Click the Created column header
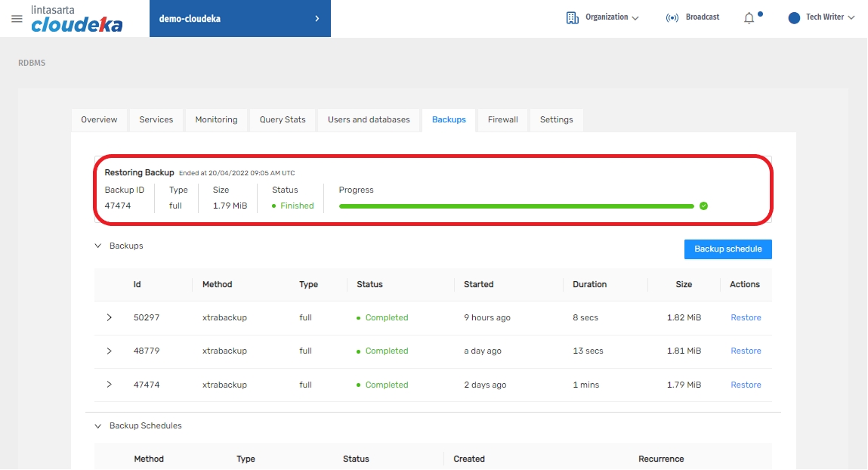868x470 pixels. tap(469, 459)
